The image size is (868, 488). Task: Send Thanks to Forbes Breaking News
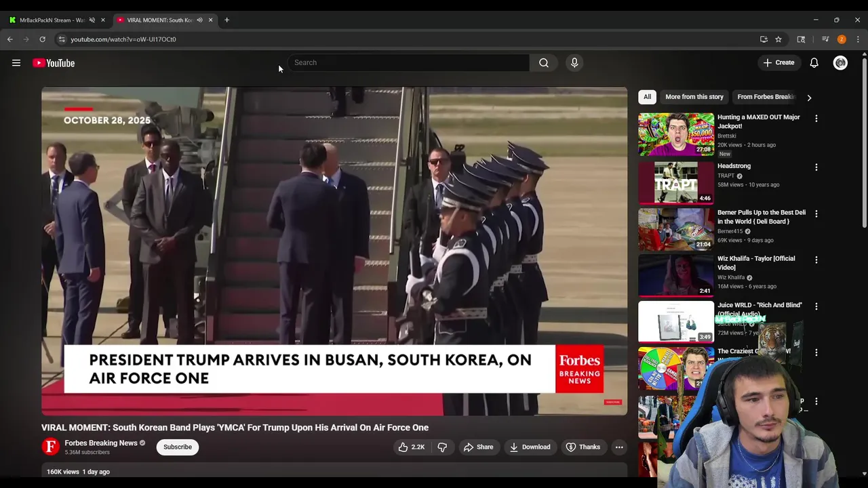[x=583, y=447]
